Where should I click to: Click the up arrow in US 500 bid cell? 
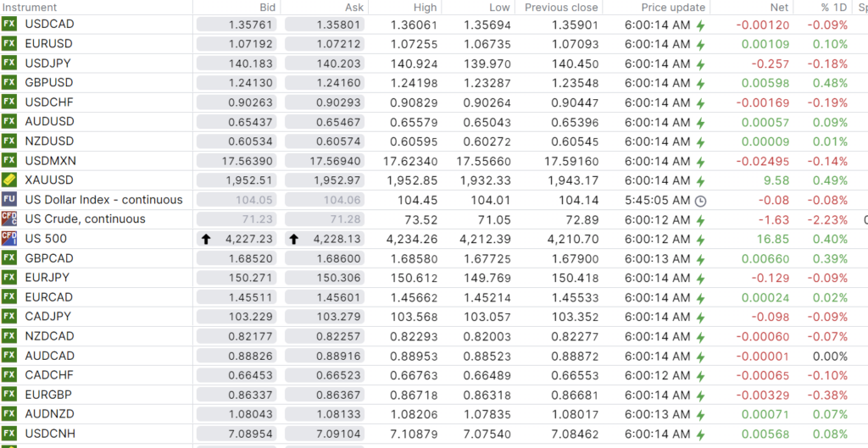tap(205, 240)
